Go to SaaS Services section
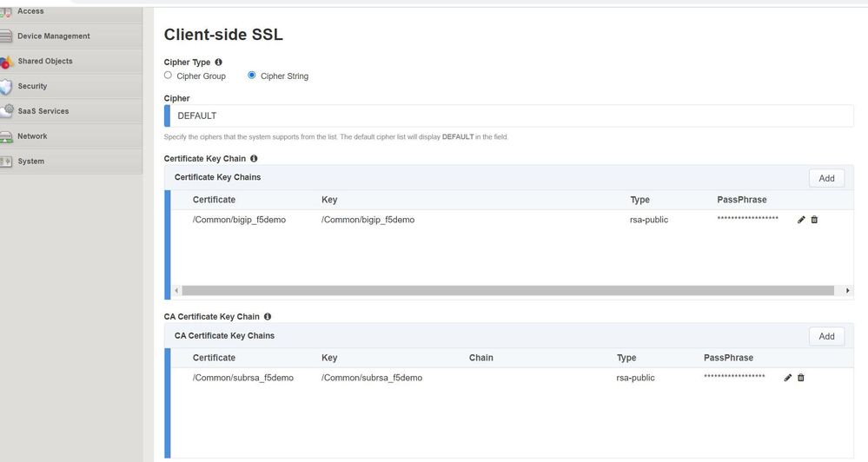Screen dimensions: 868x462 click(43, 111)
